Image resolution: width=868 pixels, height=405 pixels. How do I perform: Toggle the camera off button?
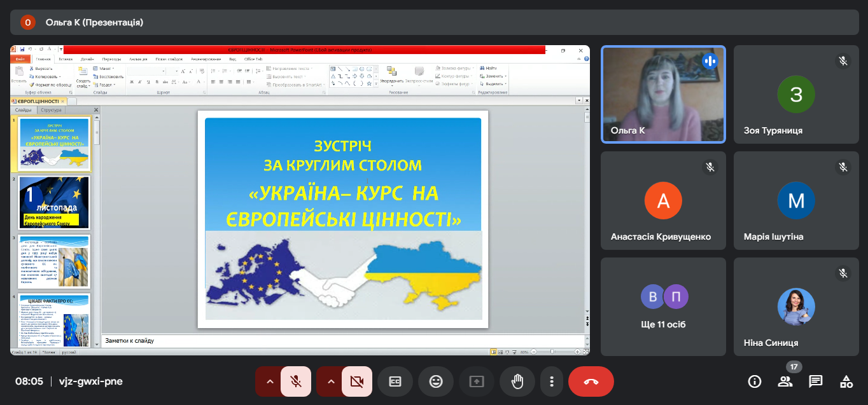tap(357, 381)
